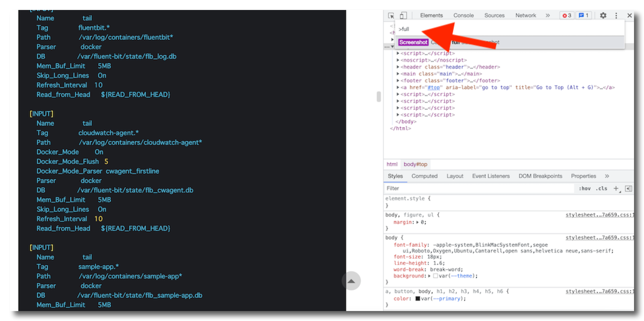
Task: Select the purple Screenshot command suggestion
Action: pos(413,42)
